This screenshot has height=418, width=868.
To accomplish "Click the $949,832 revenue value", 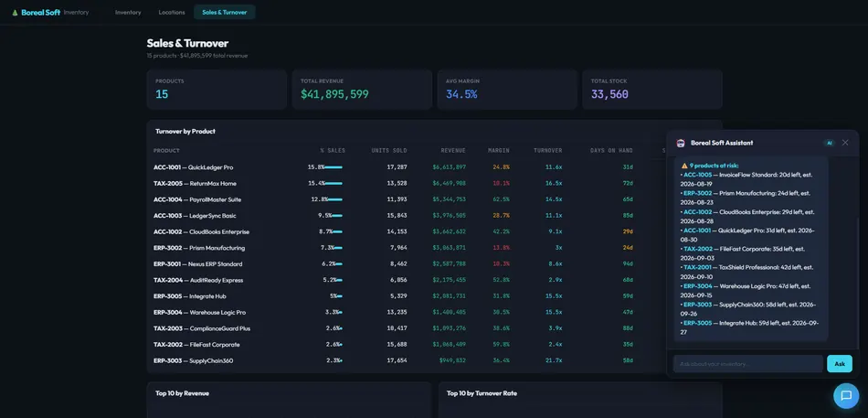I will pos(453,360).
